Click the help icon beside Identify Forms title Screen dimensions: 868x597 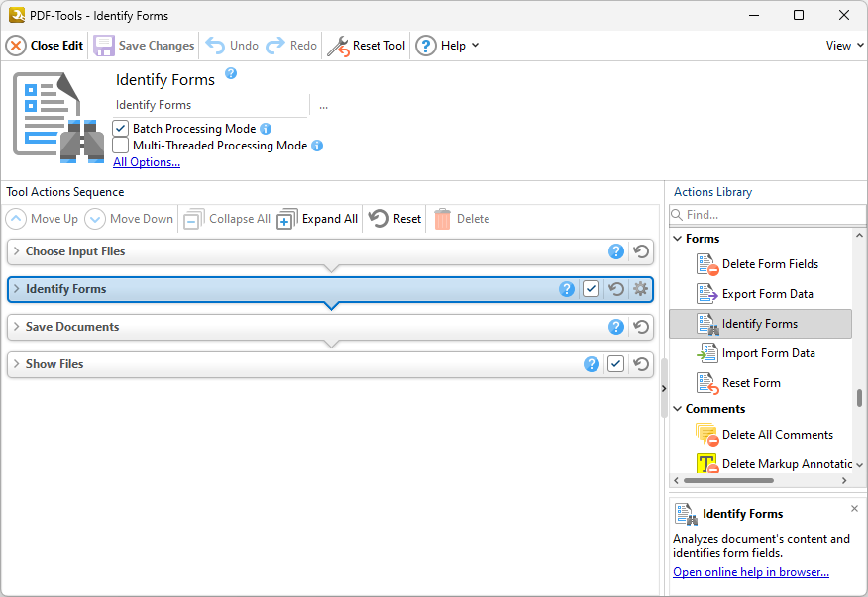click(231, 73)
